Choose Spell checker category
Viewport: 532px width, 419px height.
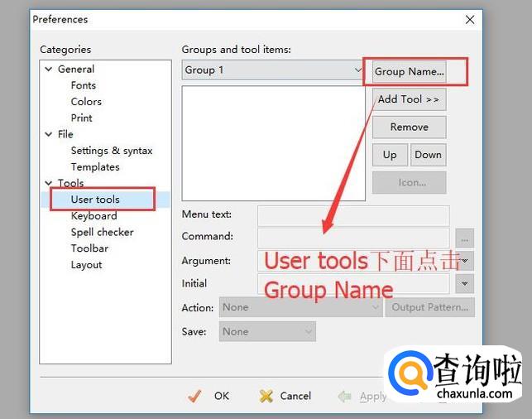click(102, 233)
